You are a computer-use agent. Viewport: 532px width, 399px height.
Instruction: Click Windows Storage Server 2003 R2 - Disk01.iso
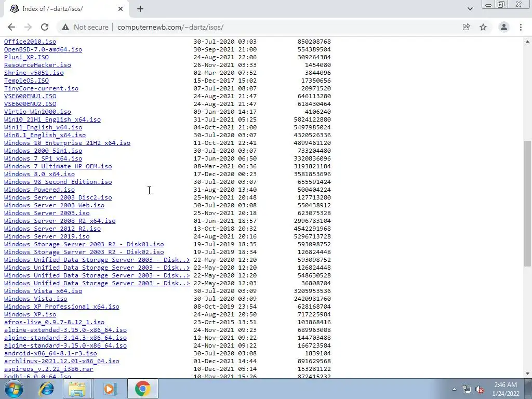pos(84,244)
